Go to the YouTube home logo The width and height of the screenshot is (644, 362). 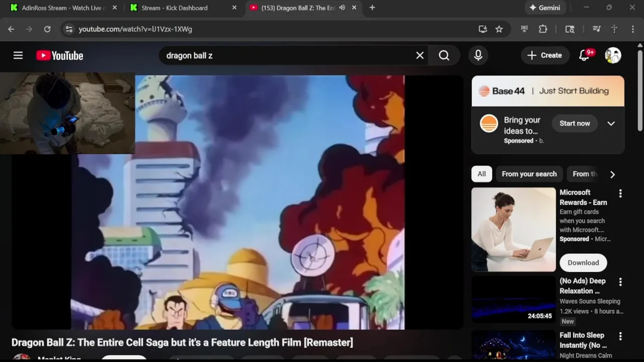[59, 55]
